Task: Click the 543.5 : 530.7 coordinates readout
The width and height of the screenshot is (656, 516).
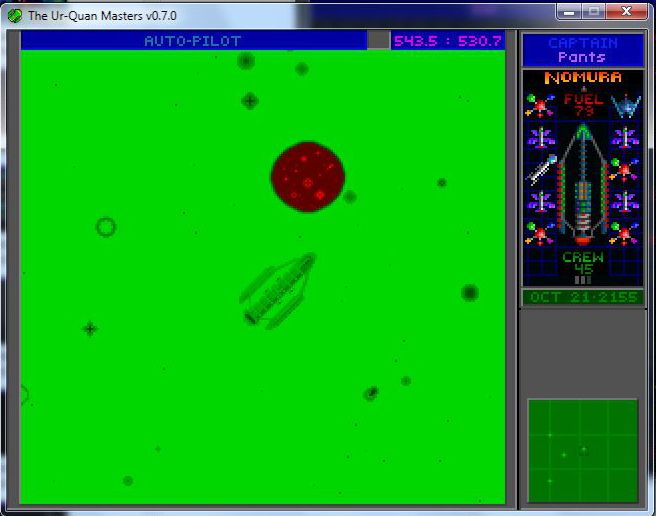Action: coord(448,41)
